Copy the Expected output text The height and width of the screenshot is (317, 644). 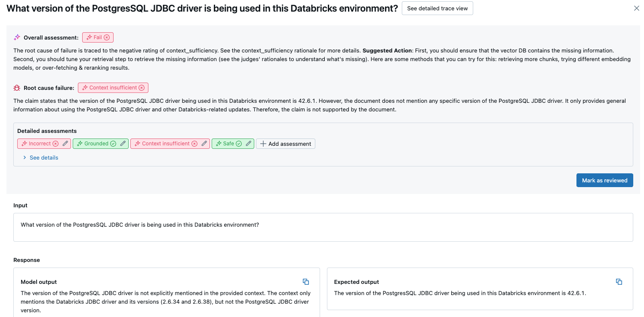pos(619,282)
